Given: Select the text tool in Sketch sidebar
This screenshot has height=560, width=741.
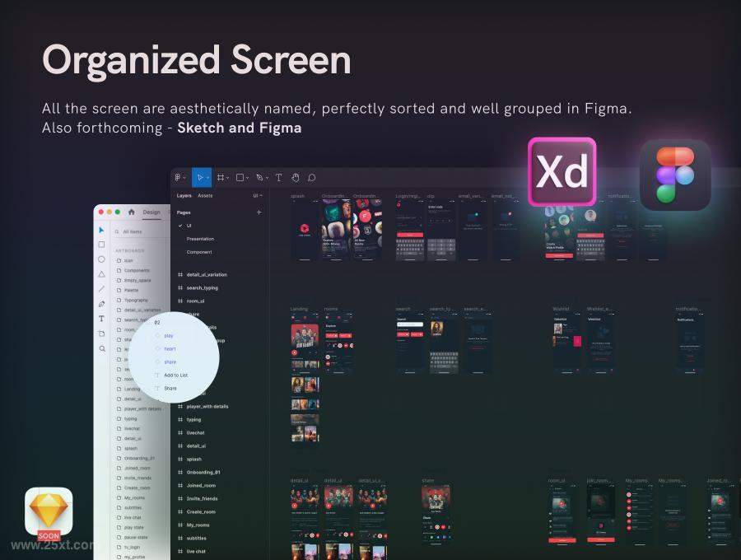Looking at the screenshot, I should click(101, 319).
